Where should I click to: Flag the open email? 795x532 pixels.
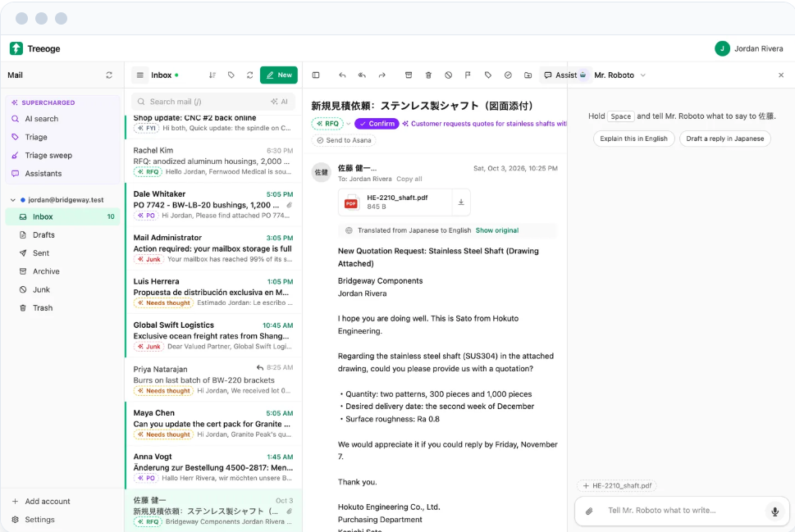pyautogui.click(x=468, y=75)
